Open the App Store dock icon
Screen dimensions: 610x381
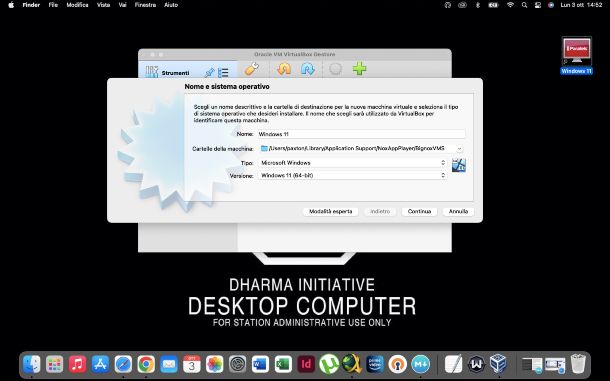100,364
